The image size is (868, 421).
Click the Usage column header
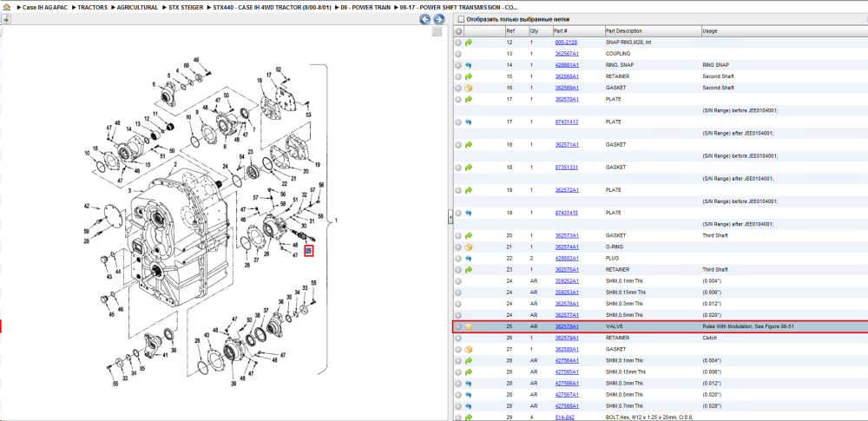[x=785, y=31]
